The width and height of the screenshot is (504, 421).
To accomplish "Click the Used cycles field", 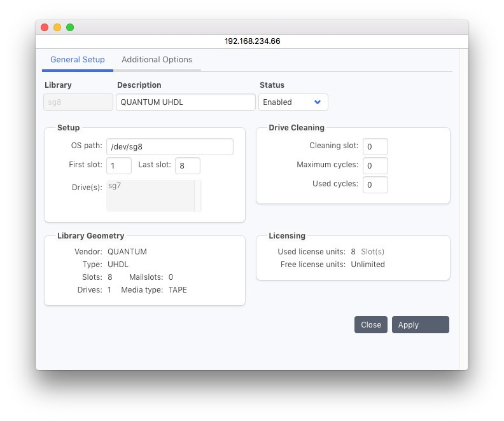I will 375,185.
